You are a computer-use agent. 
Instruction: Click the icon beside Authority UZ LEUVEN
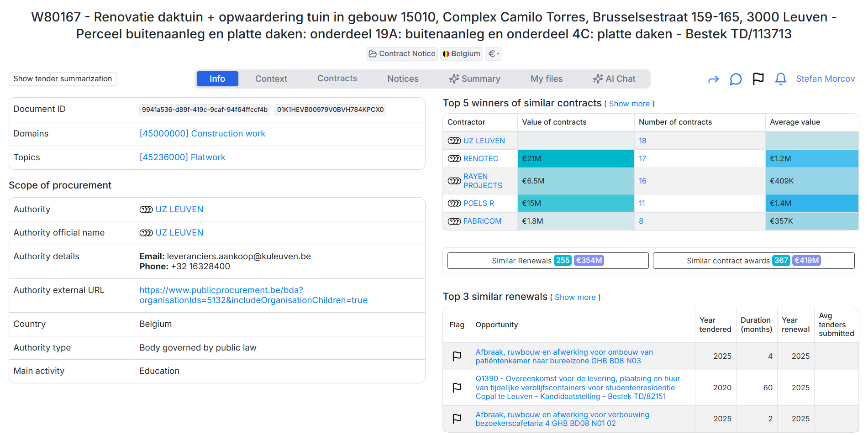(x=146, y=210)
